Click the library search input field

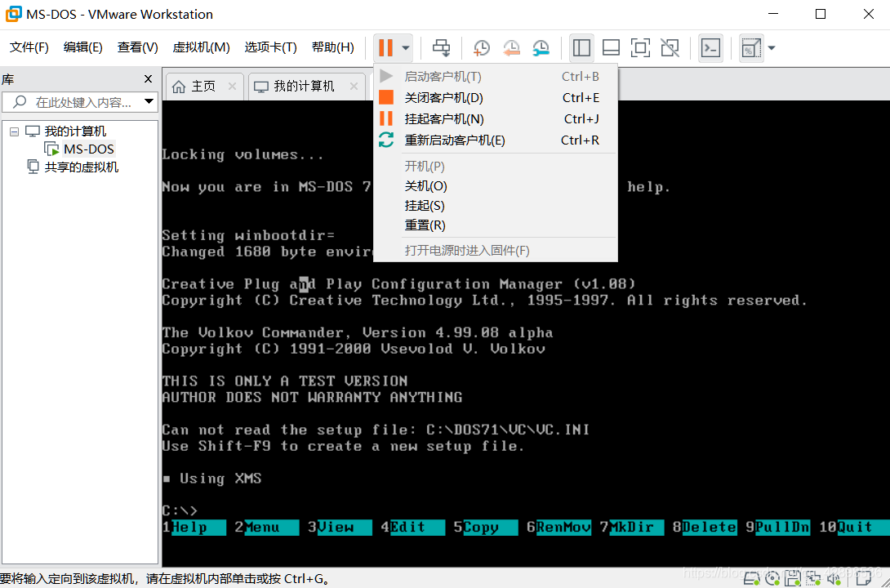(84, 102)
